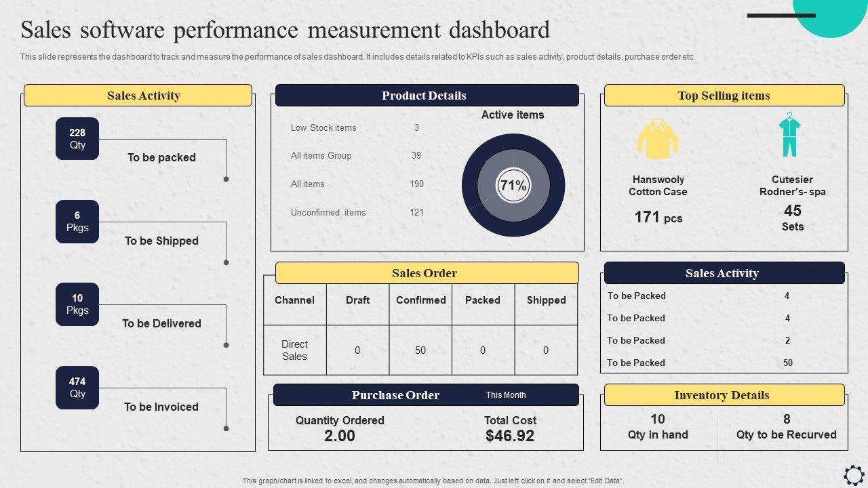
Task: Click the Purchase Order header title
Action: [x=395, y=395]
